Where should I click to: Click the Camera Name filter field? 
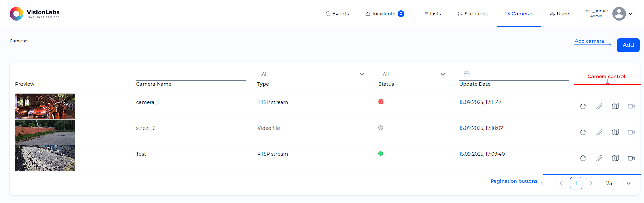[191, 75]
